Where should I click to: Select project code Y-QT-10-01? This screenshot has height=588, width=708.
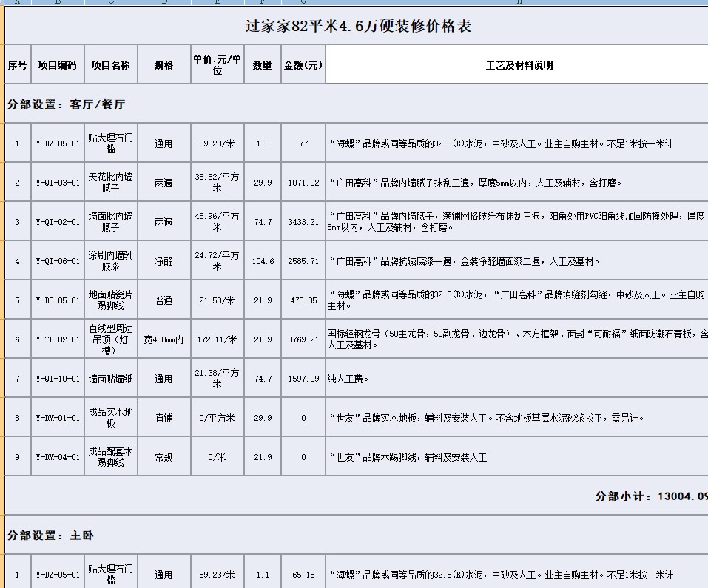click(x=58, y=379)
